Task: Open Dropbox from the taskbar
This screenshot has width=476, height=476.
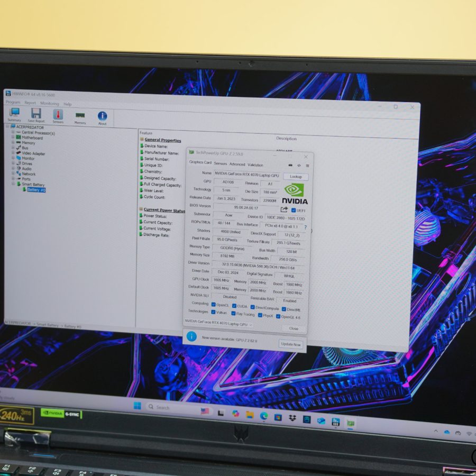Action: point(292,418)
